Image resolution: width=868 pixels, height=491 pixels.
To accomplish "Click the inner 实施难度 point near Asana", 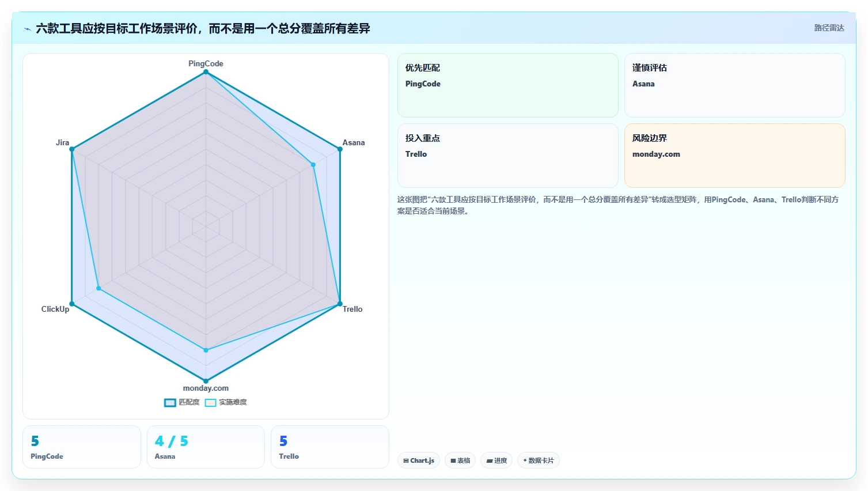I will [x=313, y=165].
